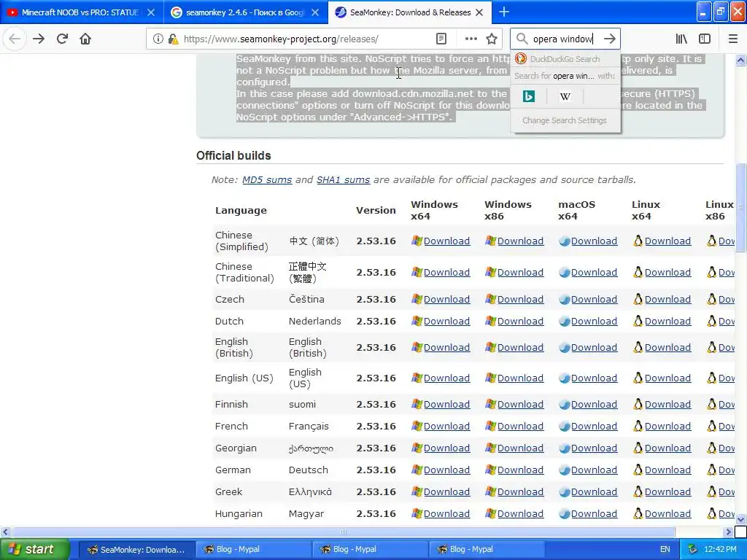Click system tray icon beside the clock

[693, 550]
